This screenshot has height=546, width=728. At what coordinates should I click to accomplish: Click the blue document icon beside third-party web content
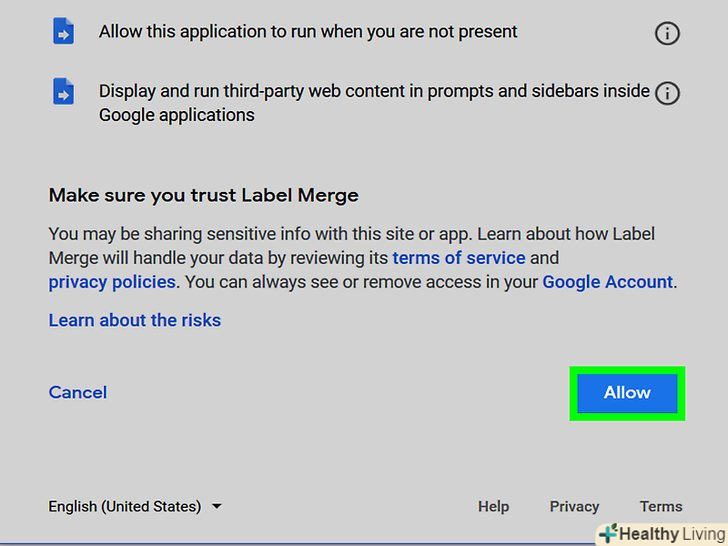(63, 92)
